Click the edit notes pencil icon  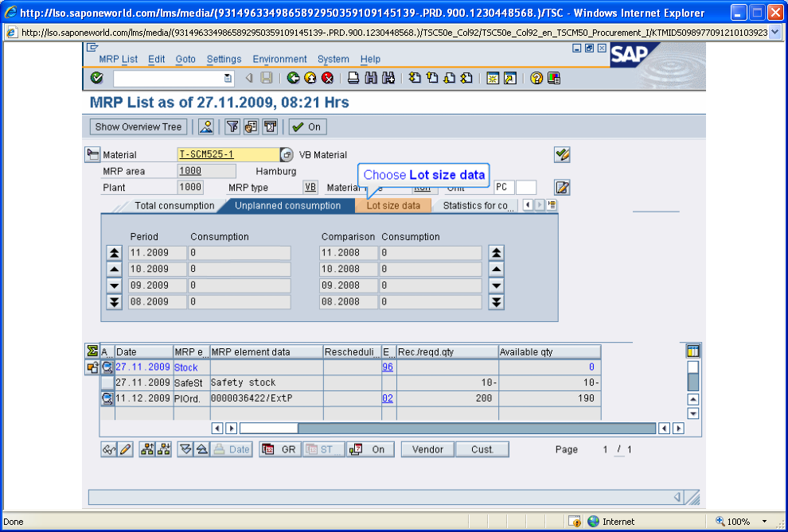coord(562,188)
